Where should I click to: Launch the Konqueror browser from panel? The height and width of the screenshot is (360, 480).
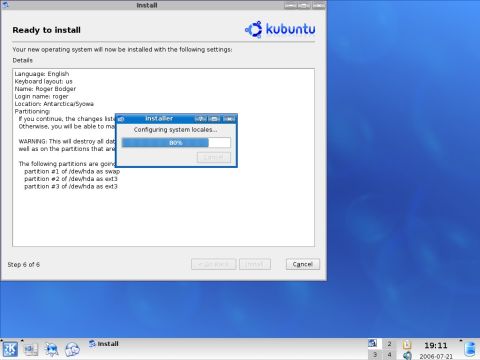51,349
